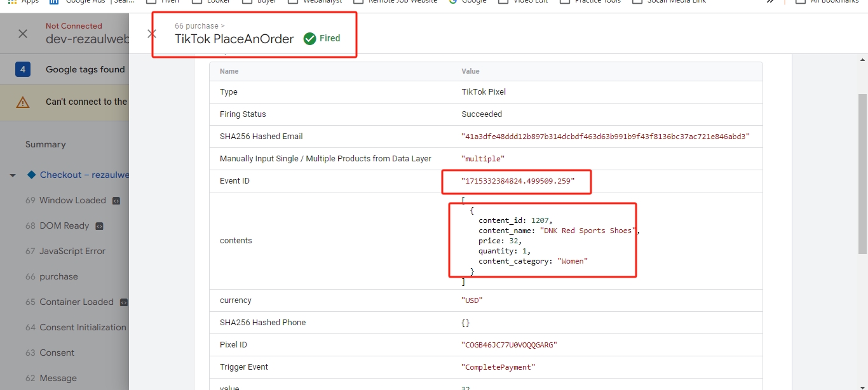Click Manually Input Single / Multiple Products label
The width and height of the screenshot is (868, 390).
coord(325,159)
